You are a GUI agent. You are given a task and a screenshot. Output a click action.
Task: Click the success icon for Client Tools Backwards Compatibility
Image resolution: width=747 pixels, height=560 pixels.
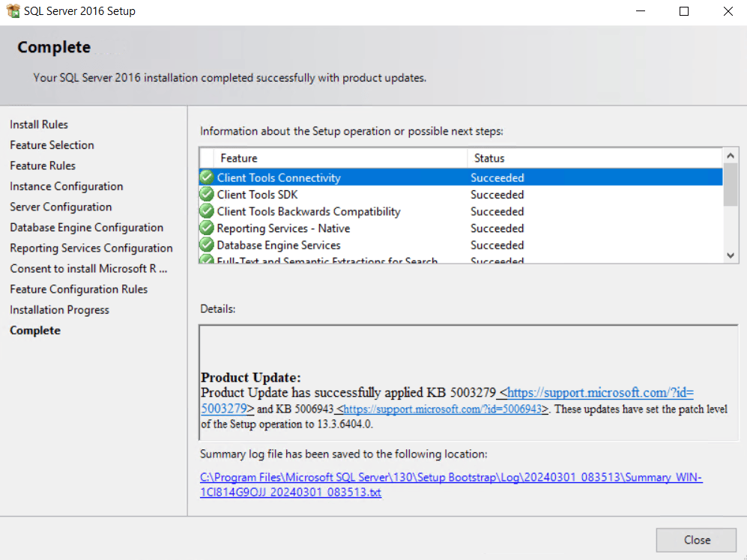pos(206,211)
